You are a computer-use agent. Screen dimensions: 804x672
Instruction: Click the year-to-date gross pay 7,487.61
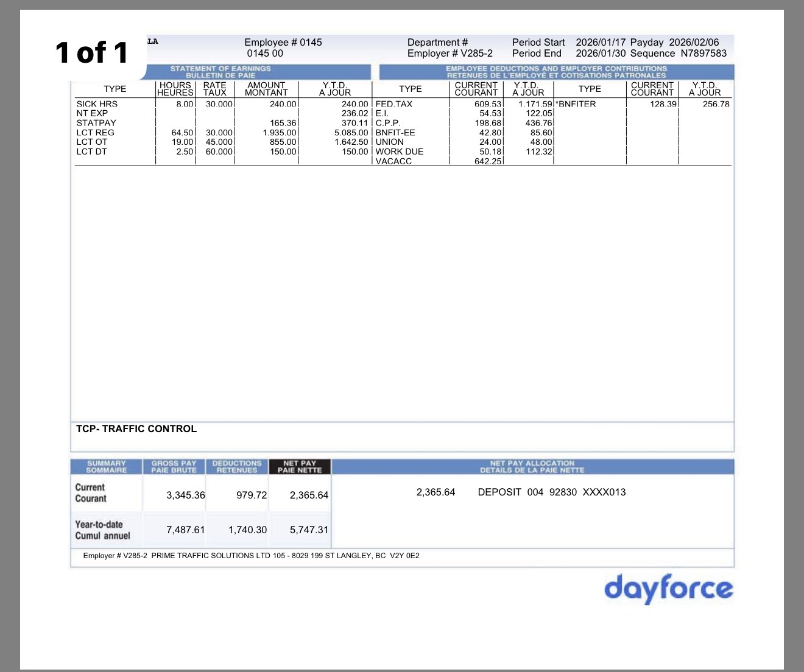(186, 530)
